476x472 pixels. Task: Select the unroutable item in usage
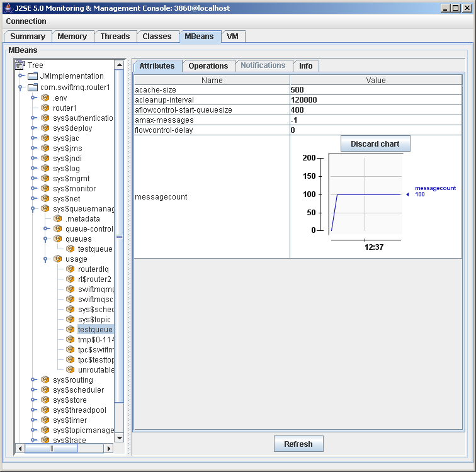click(95, 370)
